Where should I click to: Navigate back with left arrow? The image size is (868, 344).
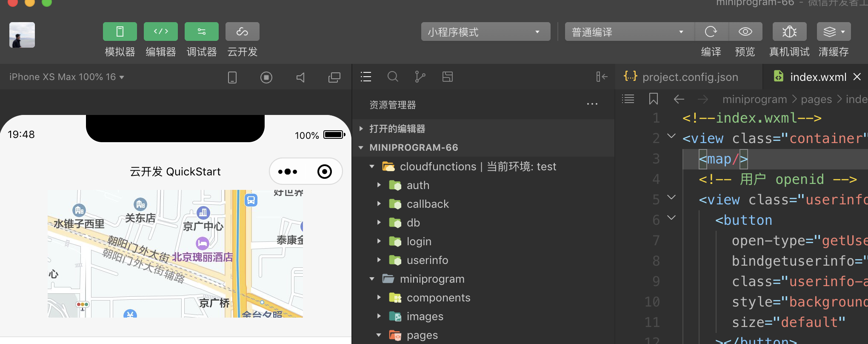679,99
